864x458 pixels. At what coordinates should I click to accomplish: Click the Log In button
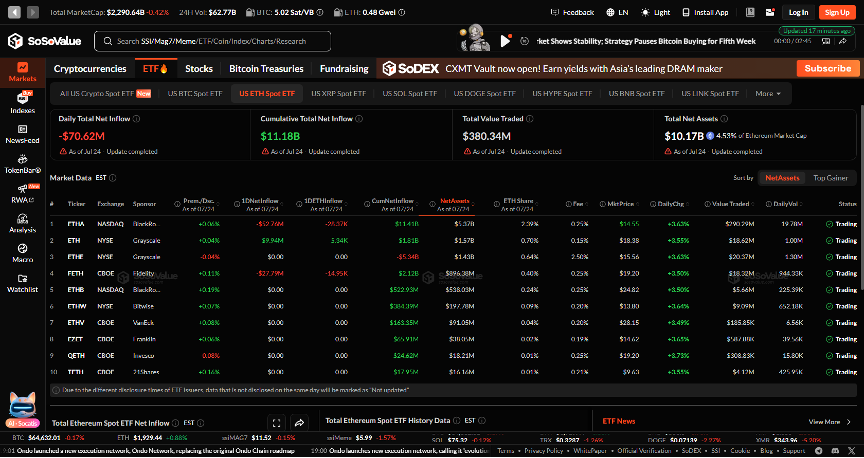[798, 12]
